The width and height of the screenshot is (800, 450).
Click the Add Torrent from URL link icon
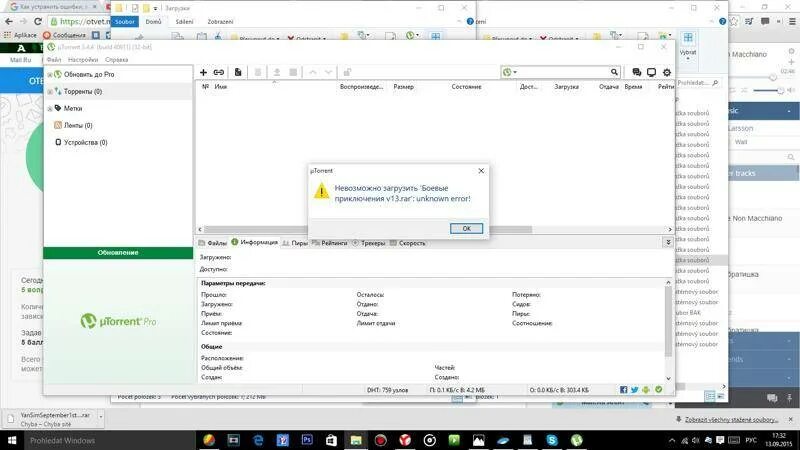[218, 72]
